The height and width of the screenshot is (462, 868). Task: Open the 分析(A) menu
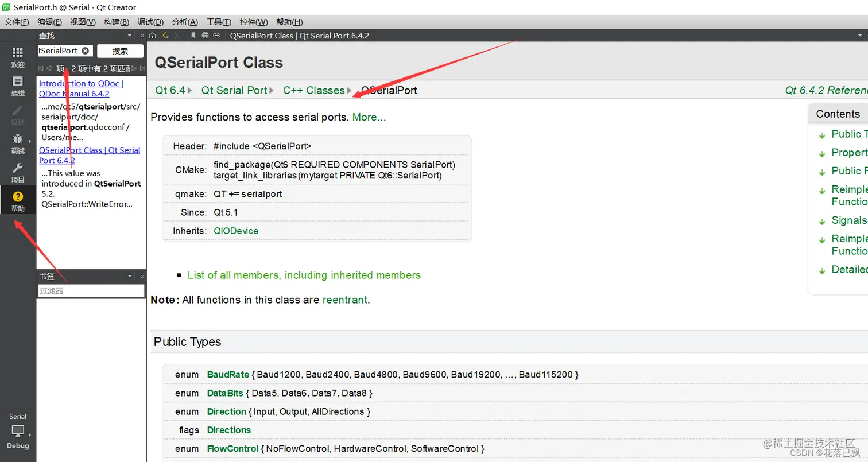pos(185,22)
